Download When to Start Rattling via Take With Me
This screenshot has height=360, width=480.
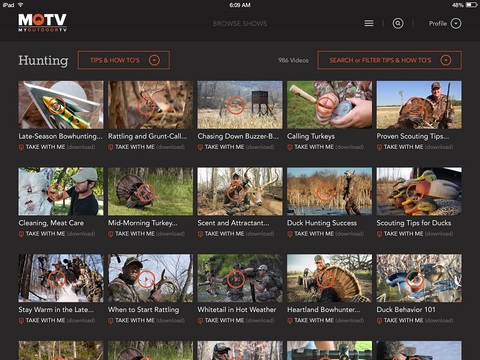coord(146,321)
